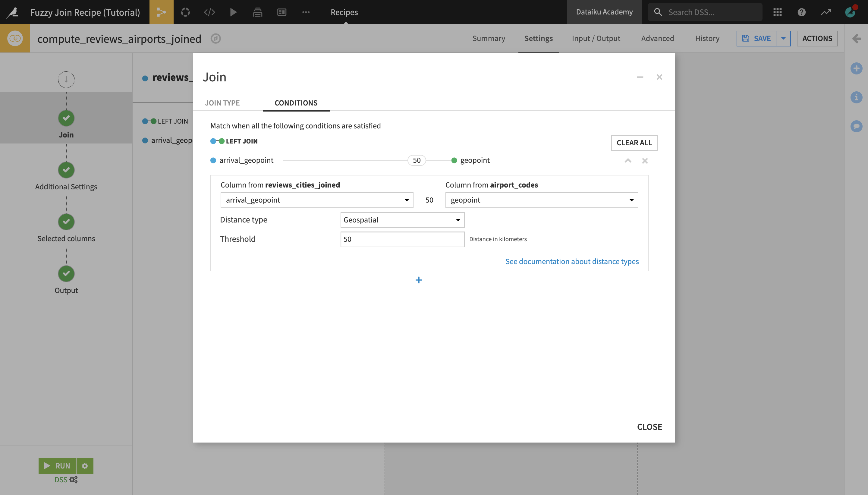
Task: Add a new join condition
Action: pos(419,280)
